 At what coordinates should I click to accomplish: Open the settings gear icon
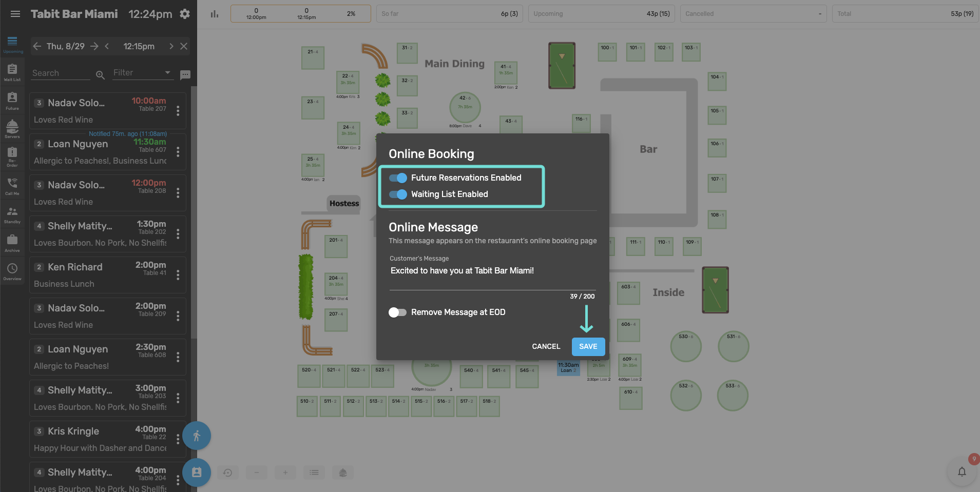click(185, 14)
